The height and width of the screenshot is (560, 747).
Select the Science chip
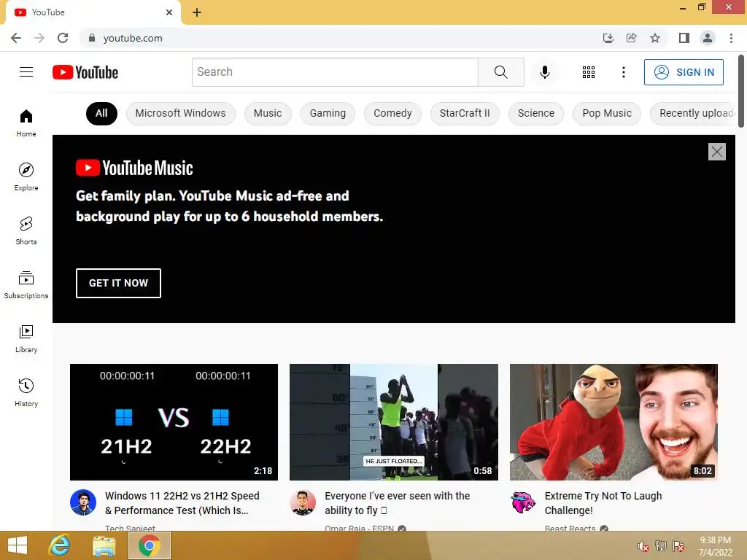point(536,113)
